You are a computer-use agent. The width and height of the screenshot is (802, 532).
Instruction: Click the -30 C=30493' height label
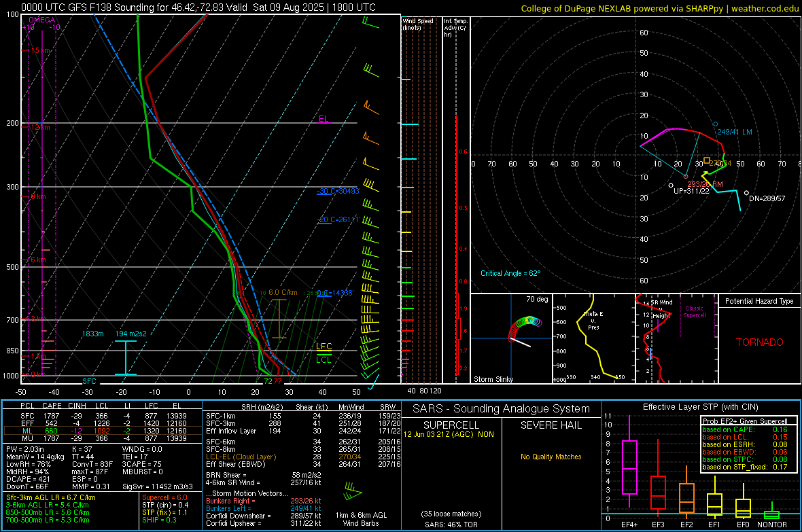(338, 191)
